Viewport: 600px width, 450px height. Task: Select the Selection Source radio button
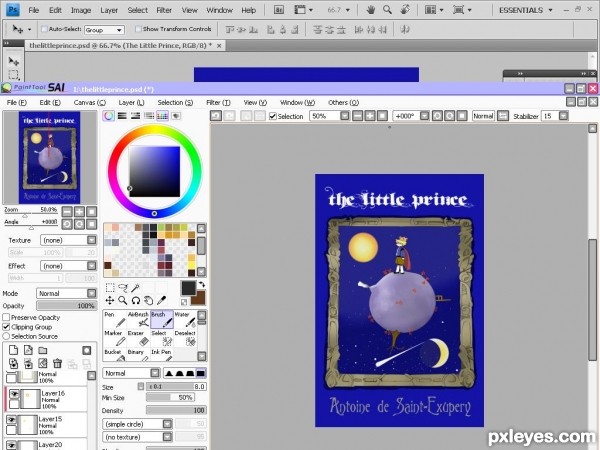click(6, 336)
